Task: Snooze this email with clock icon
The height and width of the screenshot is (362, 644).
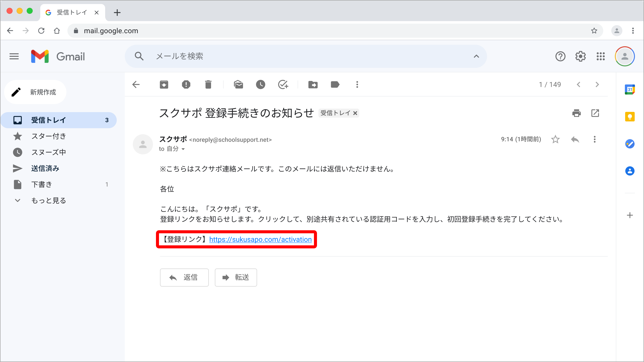Action: click(260, 84)
